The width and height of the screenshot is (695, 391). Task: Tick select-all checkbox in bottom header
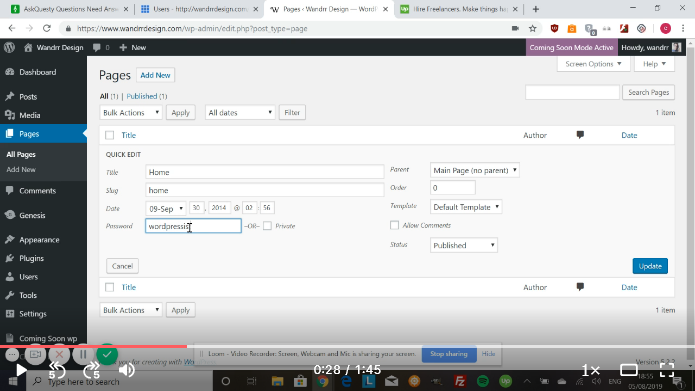pos(109,287)
